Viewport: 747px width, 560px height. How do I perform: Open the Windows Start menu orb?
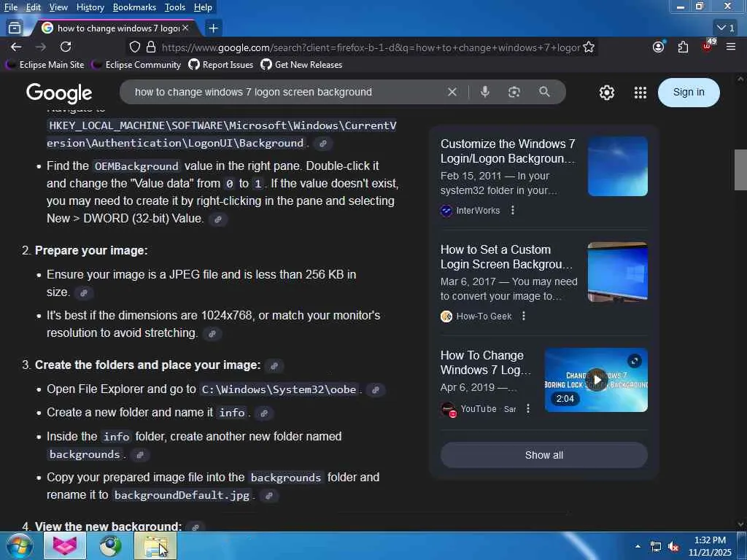click(x=19, y=545)
